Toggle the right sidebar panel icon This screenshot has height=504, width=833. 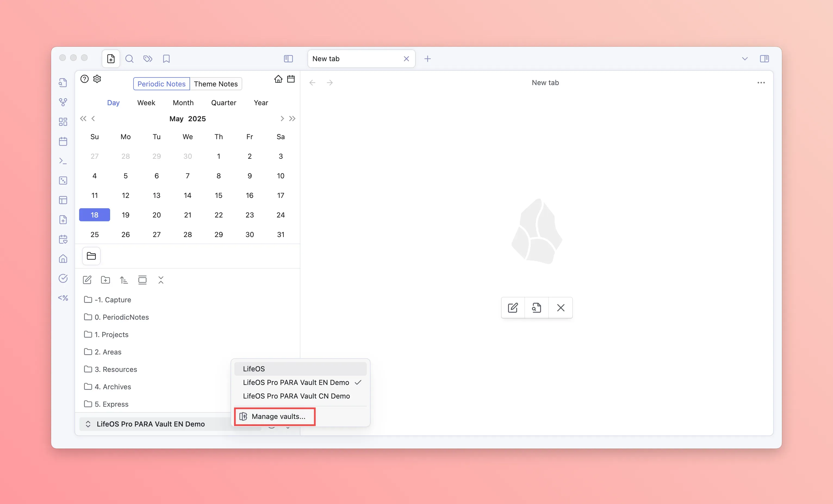pyautogui.click(x=764, y=59)
